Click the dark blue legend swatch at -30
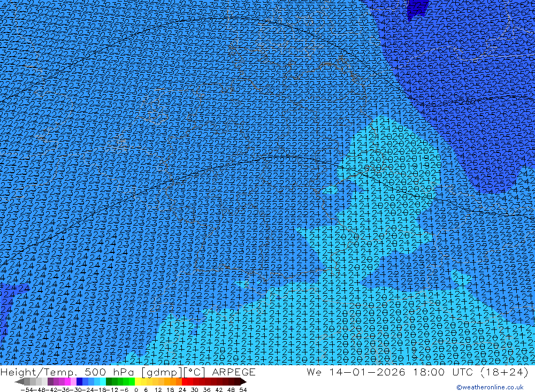Image resolution: width=535 pixels, height=392 pixels. coord(79,382)
